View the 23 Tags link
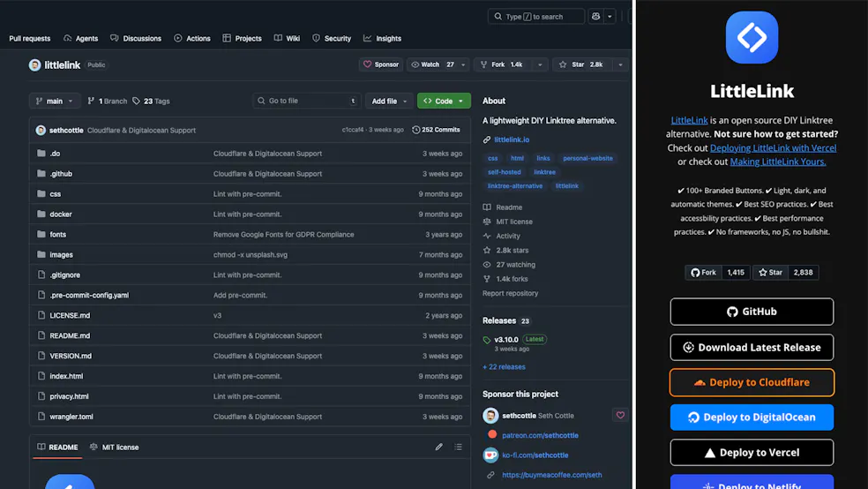Viewport: 868px width, 489px height. tap(151, 101)
